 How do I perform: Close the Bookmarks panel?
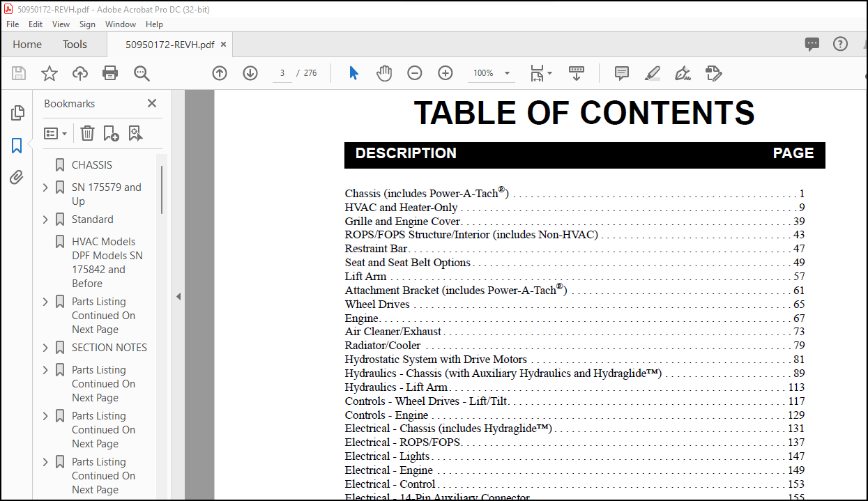tap(152, 103)
